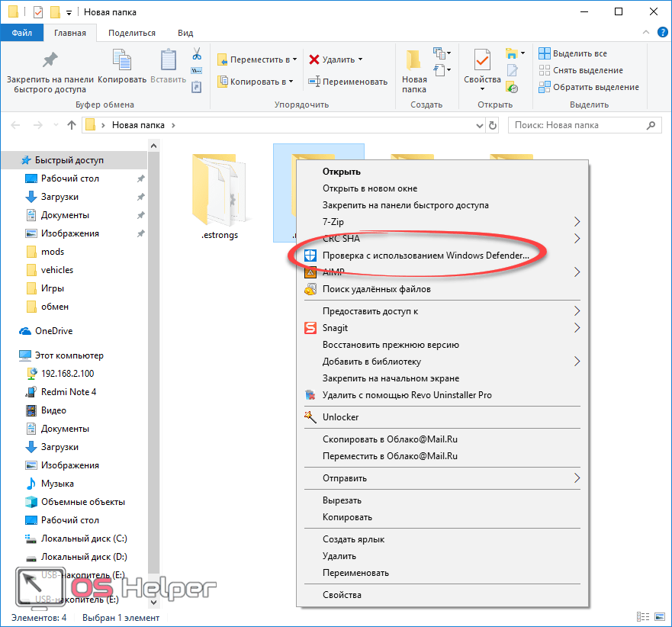The height and width of the screenshot is (627, 672).
Task: Open the View ribbon tab
Action: click(x=185, y=33)
